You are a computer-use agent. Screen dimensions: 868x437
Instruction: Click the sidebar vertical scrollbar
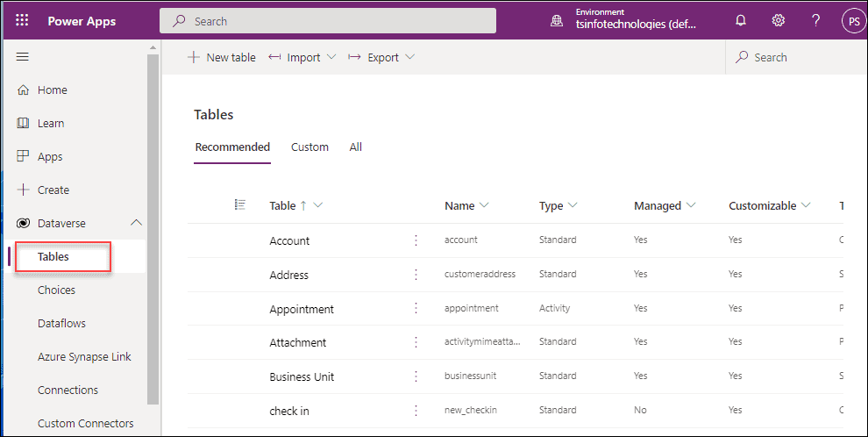point(153,229)
